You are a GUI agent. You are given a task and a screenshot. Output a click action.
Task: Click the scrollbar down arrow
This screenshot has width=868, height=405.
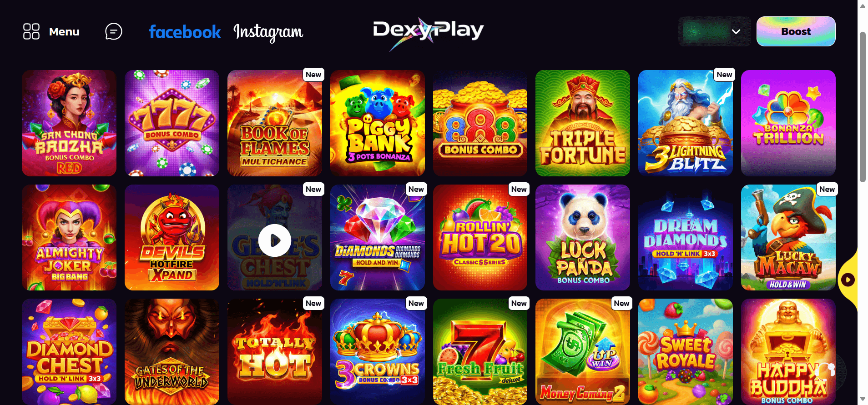point(863,399)
